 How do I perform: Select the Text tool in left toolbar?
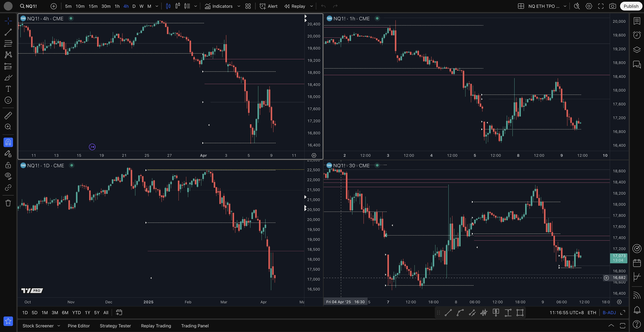(8, 89)
